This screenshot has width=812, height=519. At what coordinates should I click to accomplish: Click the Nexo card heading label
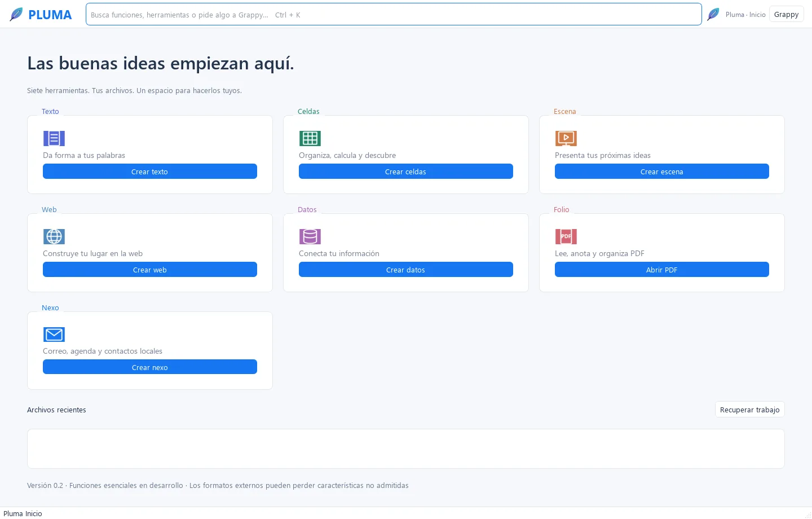[50, 307]
